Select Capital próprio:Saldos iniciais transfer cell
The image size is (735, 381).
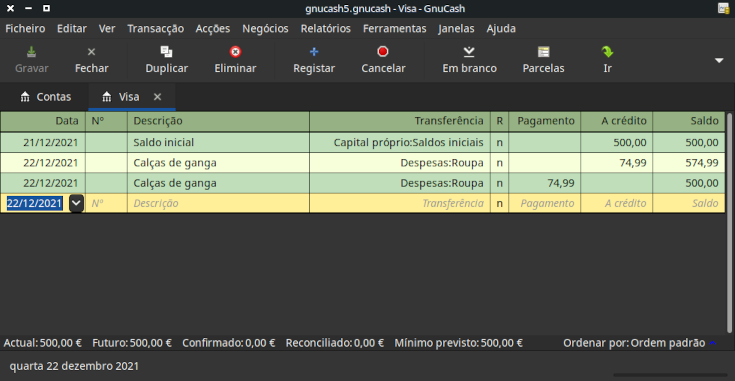(x=400, y=142)
